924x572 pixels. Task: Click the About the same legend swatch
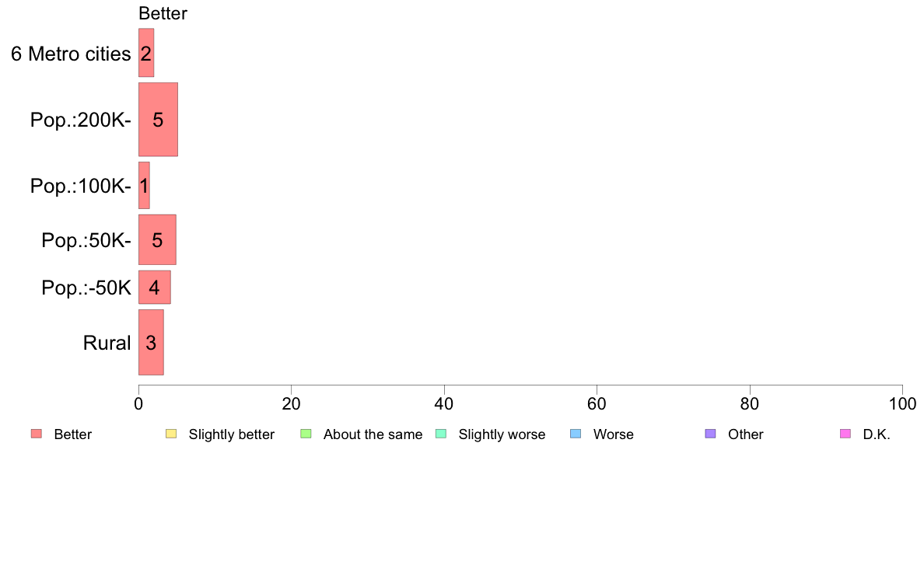pos(306,434)
